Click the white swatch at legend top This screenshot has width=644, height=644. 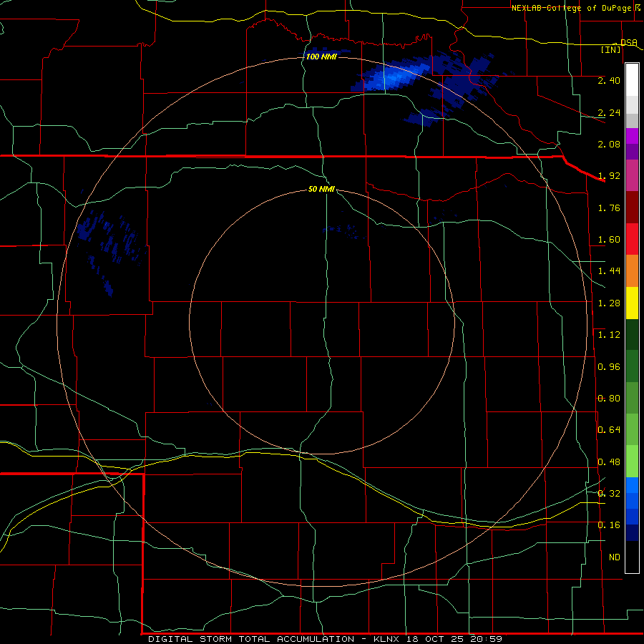[x=632, y=79]
